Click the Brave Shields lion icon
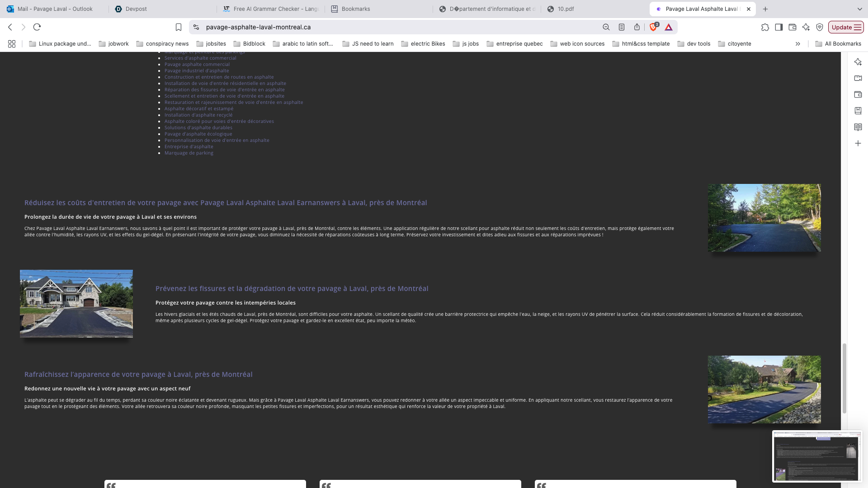The image size is (868, 488). coord(653,27)
